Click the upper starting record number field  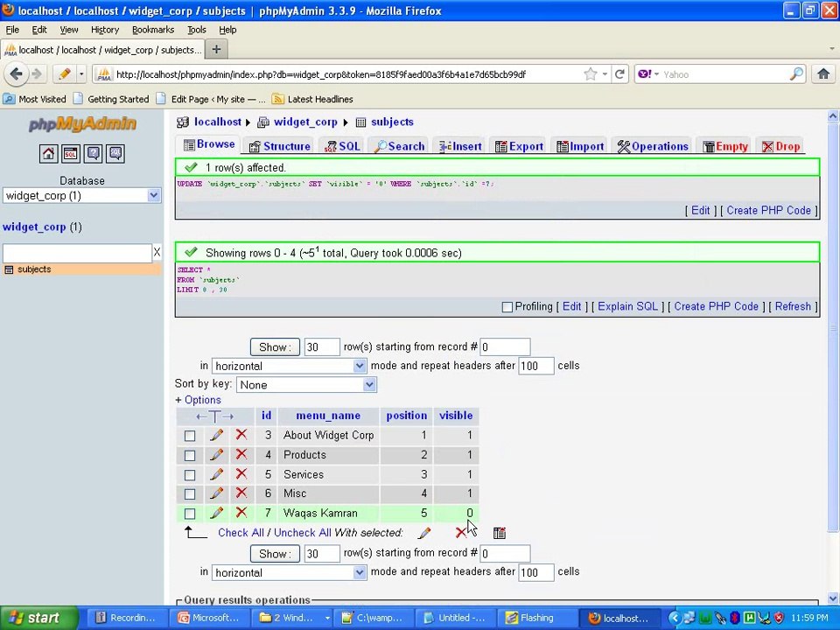tap(505, 347)
